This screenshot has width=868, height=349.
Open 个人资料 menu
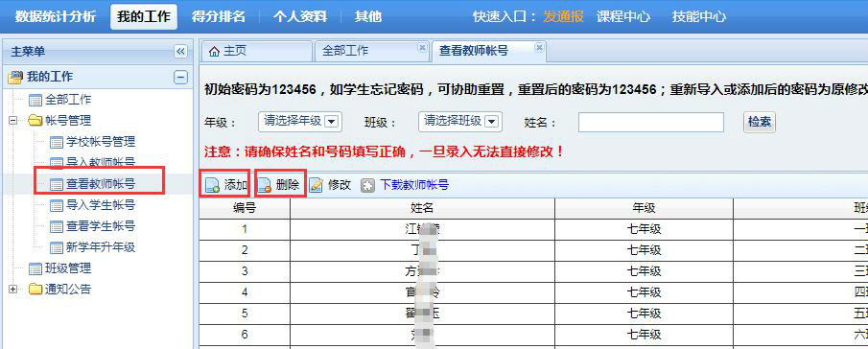(300, 16)
